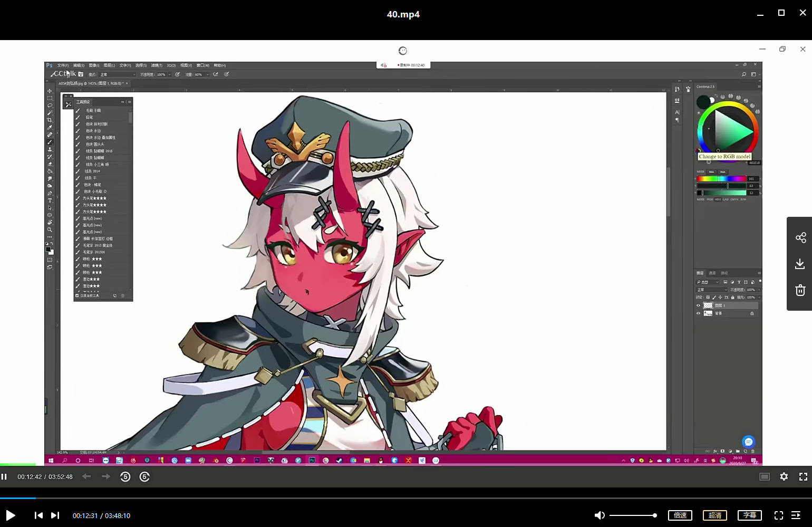Open the gear settings icon
The height and width of the screenshot is (527, 812).
(784, 477)
